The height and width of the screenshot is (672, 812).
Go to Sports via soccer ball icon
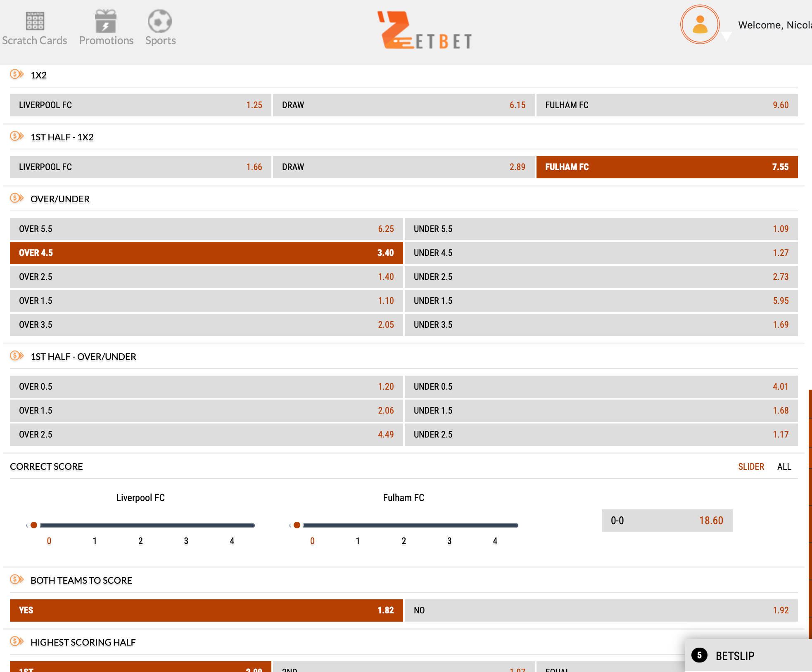pos(160,21)
